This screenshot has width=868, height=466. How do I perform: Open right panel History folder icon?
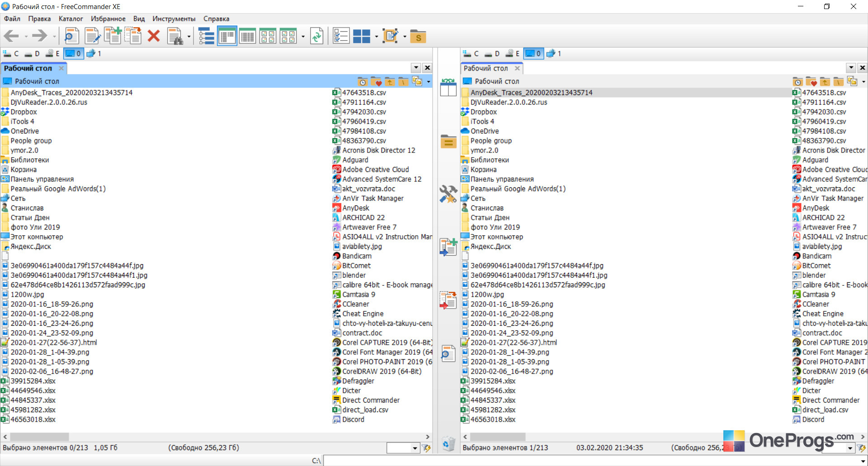point(797,81)
